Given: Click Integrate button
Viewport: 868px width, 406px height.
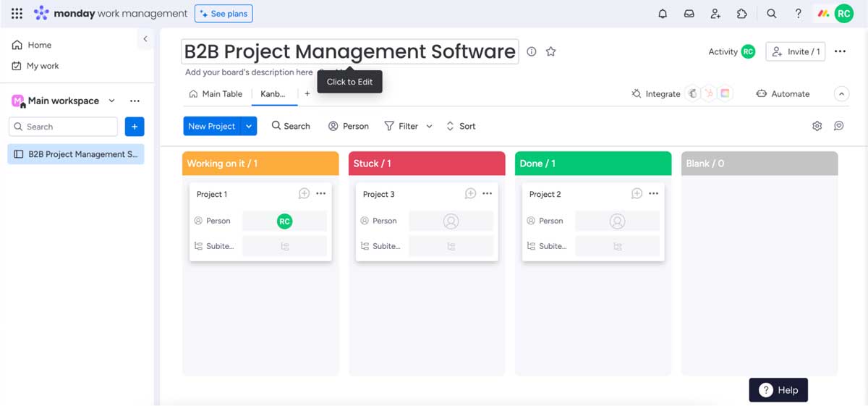Looking at the screenshot, I should 656,94.
